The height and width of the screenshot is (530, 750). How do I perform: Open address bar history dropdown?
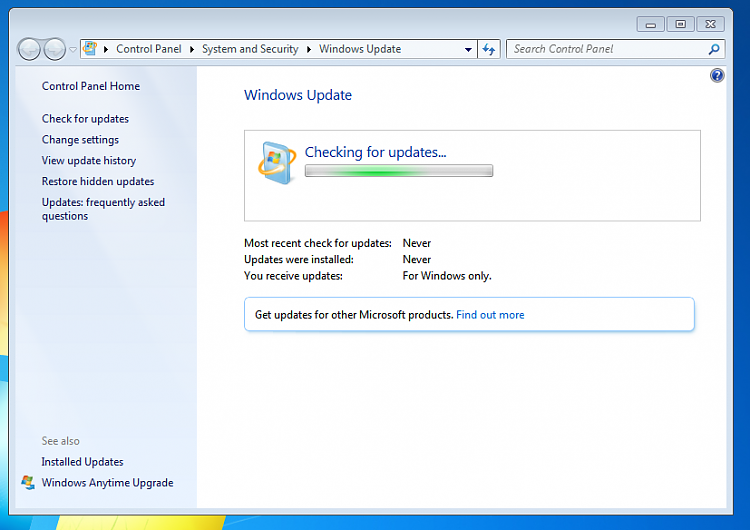tap(468, 49)
